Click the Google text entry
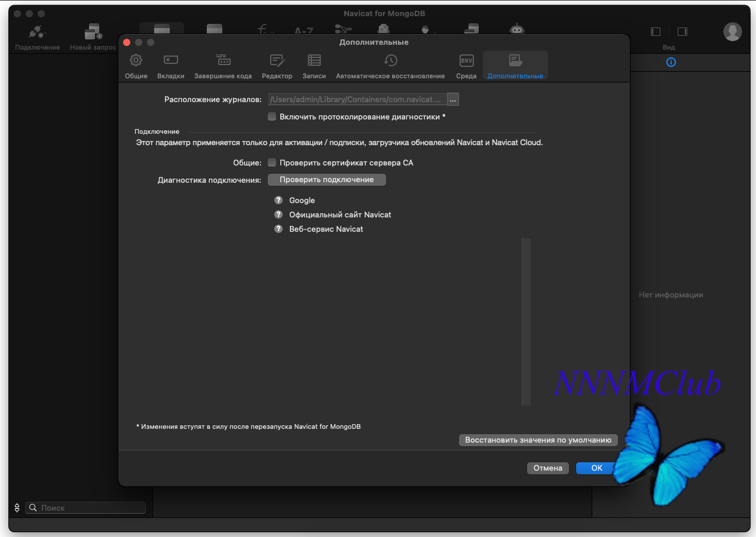 pos(302,201)
